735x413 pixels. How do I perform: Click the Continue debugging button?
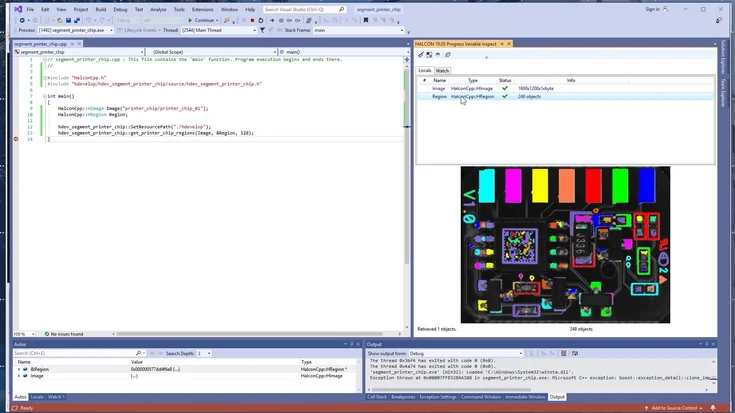[203, 19]
